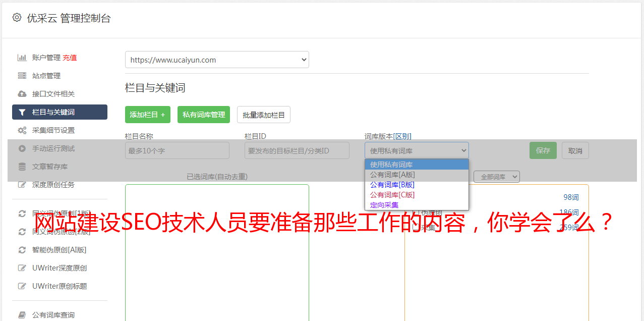Click the gears icon for 采集细节设置

[x=22, y=130]
